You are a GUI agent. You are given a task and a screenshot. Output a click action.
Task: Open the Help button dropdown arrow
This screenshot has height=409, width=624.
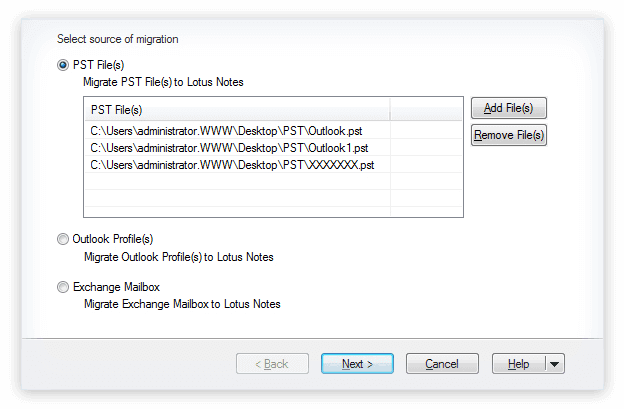pyautogui.click(x=555, y=364)
